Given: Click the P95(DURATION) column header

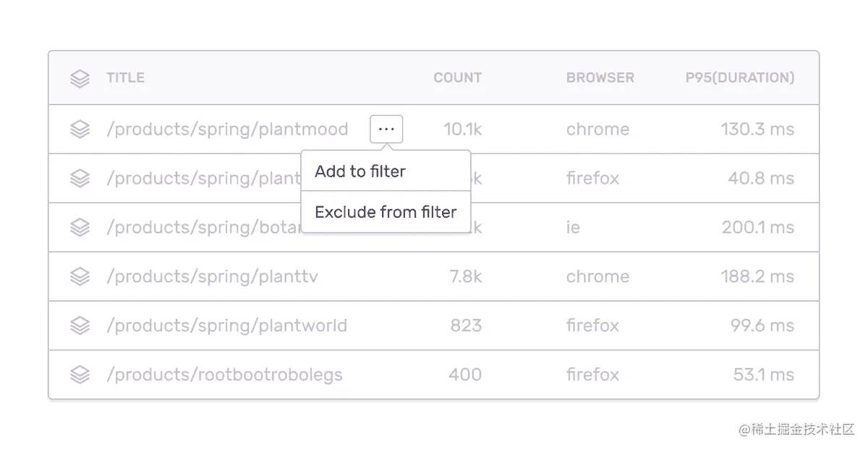Looking at the screenshot, I should 739,78.
